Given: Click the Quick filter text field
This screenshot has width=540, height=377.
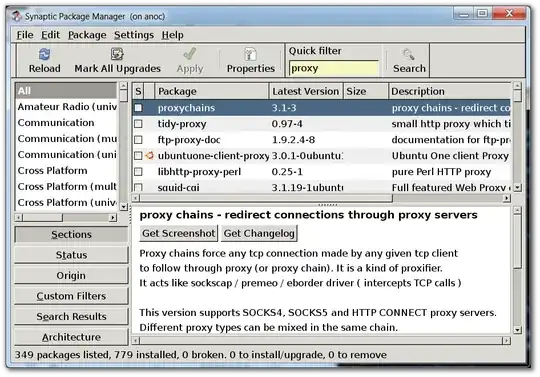Looking at the screenshot, I should [x=333, y=68].
